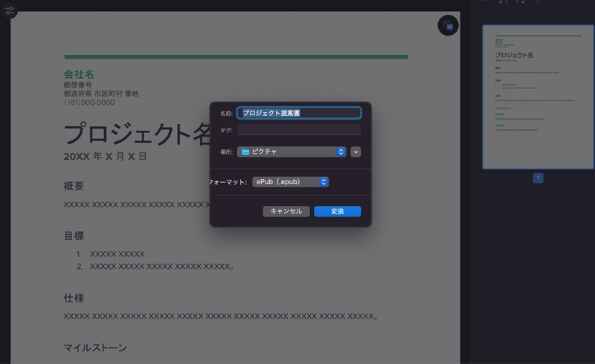Click the 20XX 年 X 月 X 日 date line

(x=105, y=157)
